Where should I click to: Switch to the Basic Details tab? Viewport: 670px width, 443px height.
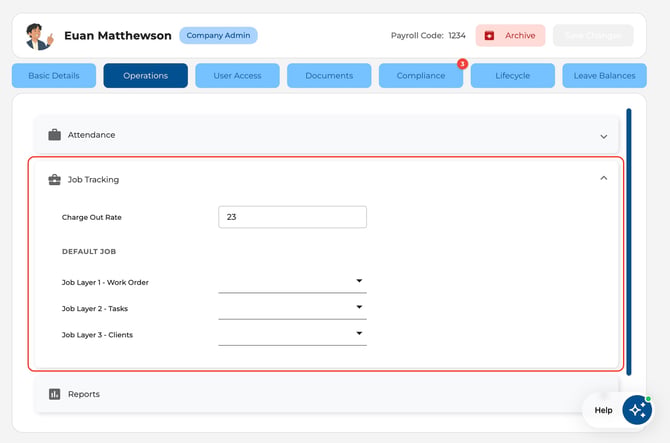coord(54,76)
